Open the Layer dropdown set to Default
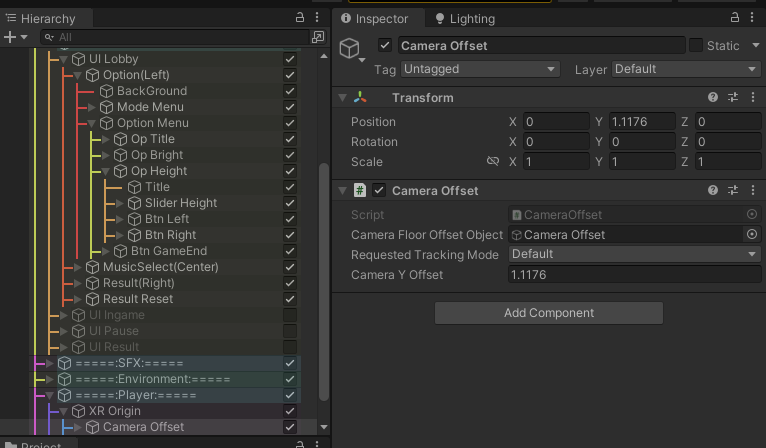This screenshot has height=448, width=766. pos(685,69)
